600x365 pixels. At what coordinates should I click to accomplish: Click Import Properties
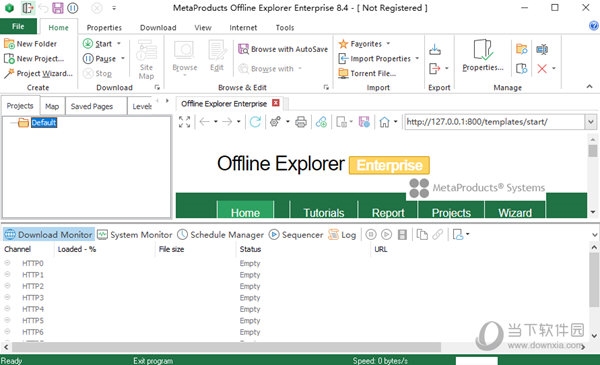(375, 59)
